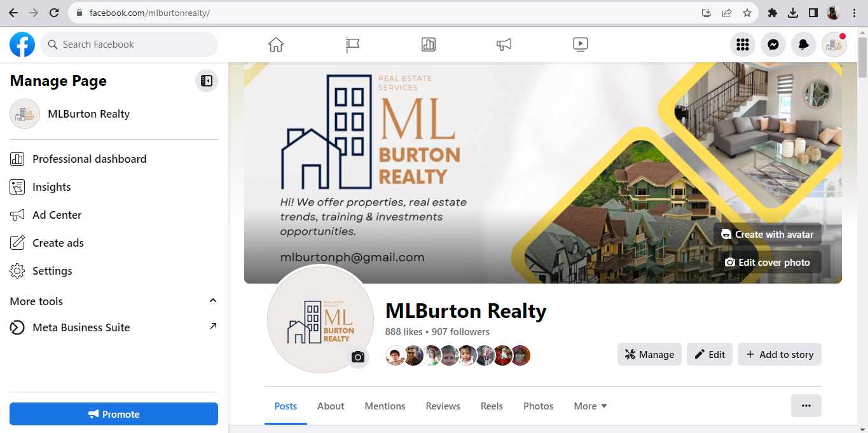868x433 pixels.
Task: Switch to the Reviews tab
Action: click(x=443, y=406)
